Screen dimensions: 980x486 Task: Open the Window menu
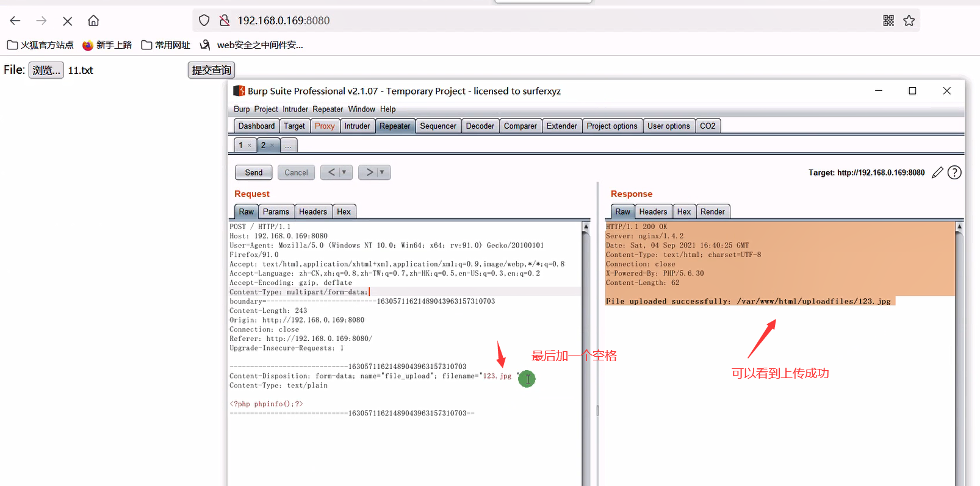click(362, 109)
